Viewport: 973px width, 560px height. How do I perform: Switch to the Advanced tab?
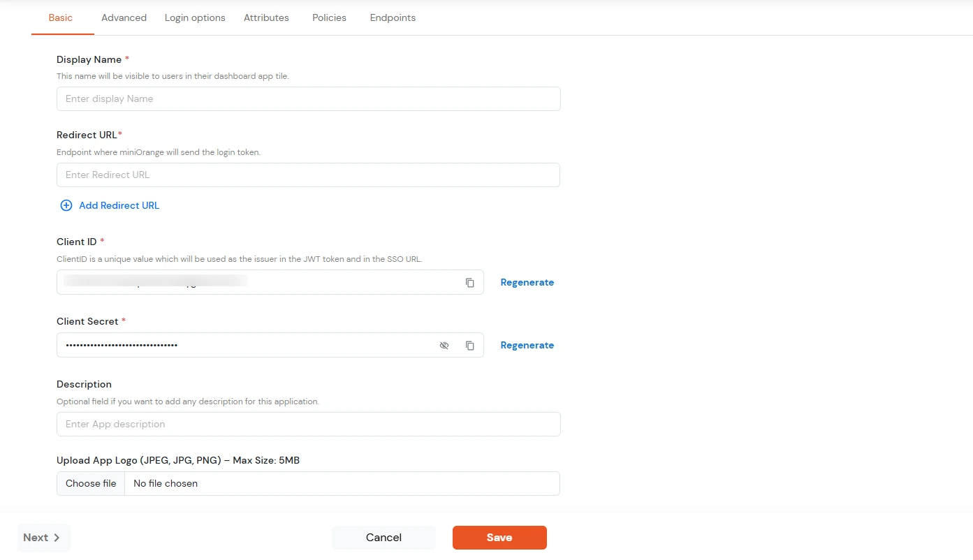124,17
